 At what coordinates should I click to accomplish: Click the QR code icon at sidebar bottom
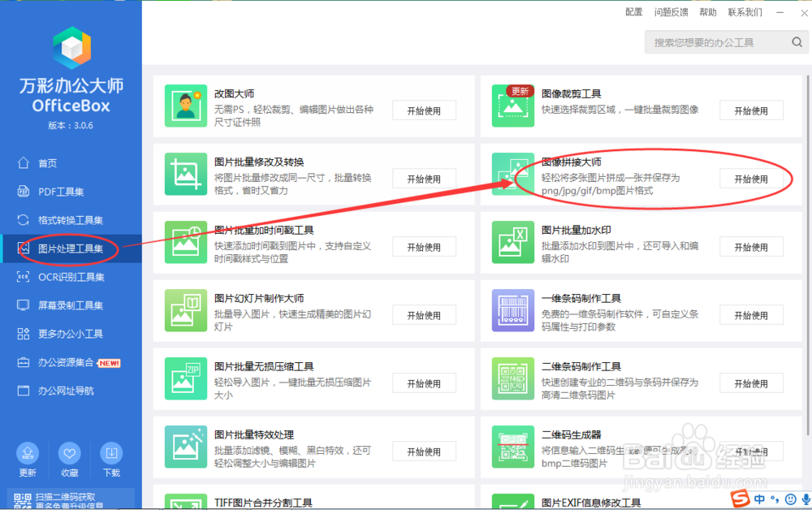coord(22,501)
